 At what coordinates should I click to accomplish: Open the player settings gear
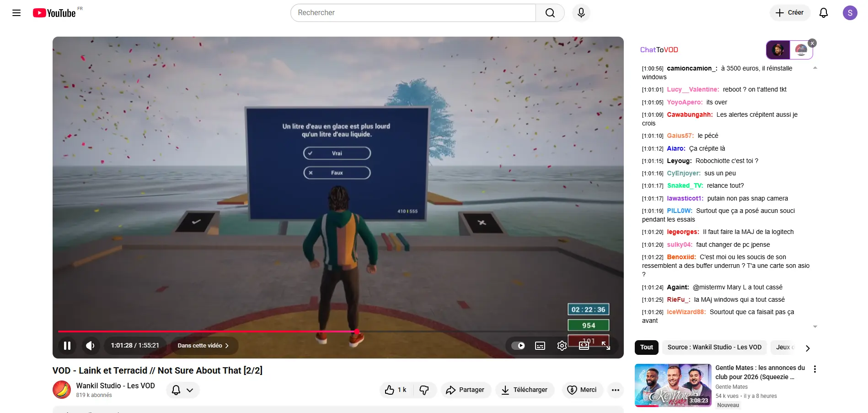(x=562, y=346)
